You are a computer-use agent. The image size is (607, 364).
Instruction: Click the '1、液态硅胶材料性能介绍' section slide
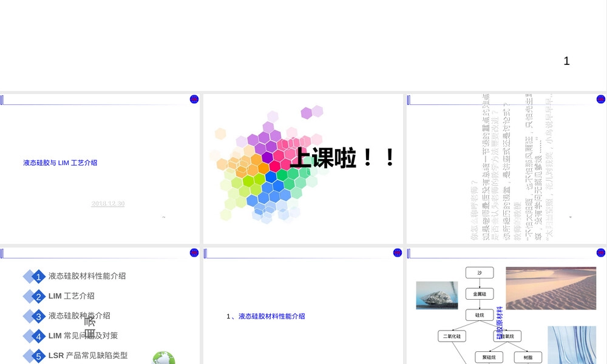coord(303,306)
